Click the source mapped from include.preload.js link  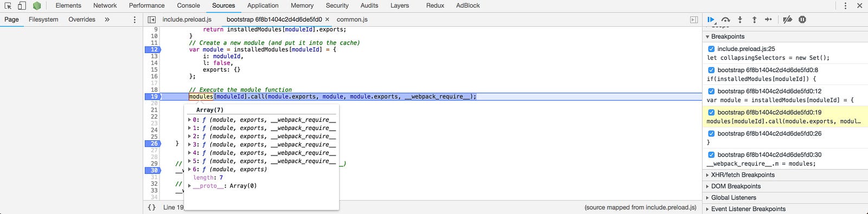point(641,207)
